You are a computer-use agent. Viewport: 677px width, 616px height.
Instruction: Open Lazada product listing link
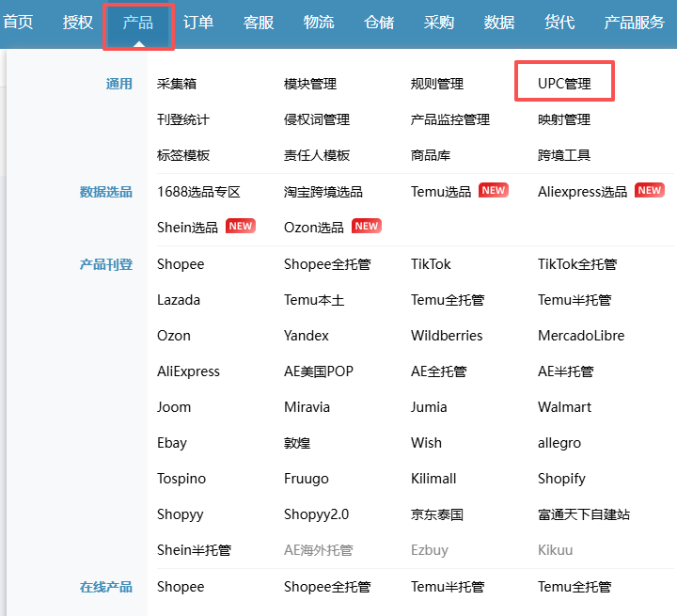click(x=179, y=300)
